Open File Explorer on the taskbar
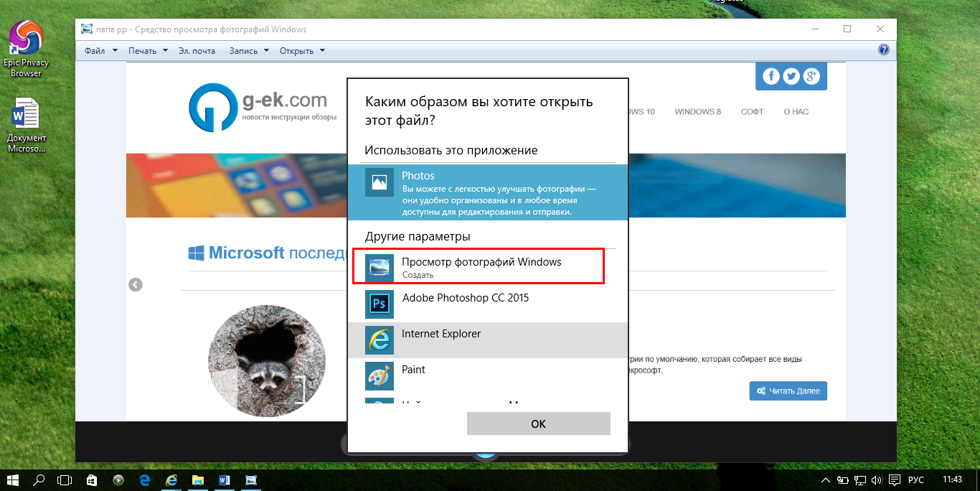This screenshot has width=980, height=491. (198, 480)
